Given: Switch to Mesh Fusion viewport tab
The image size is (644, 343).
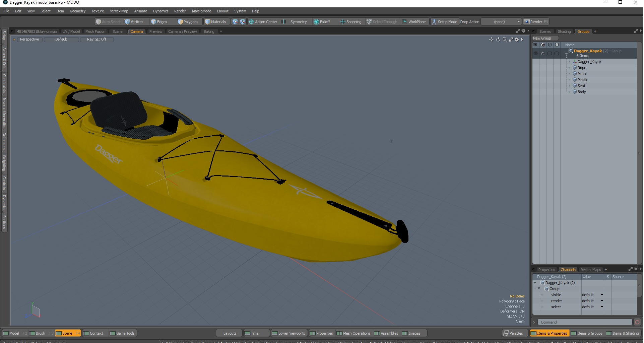Looking at the screenshot, I should (x=95, y=31).
